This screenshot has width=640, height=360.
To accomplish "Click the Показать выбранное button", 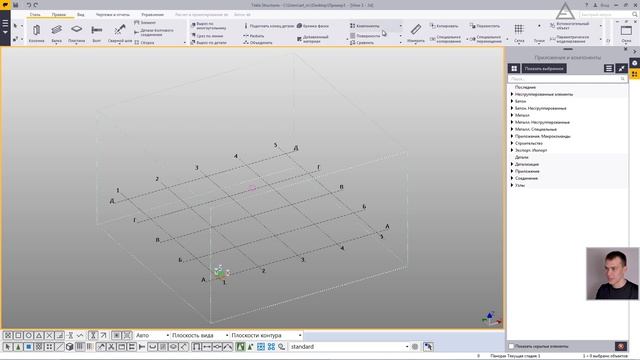I will point(544,69).
